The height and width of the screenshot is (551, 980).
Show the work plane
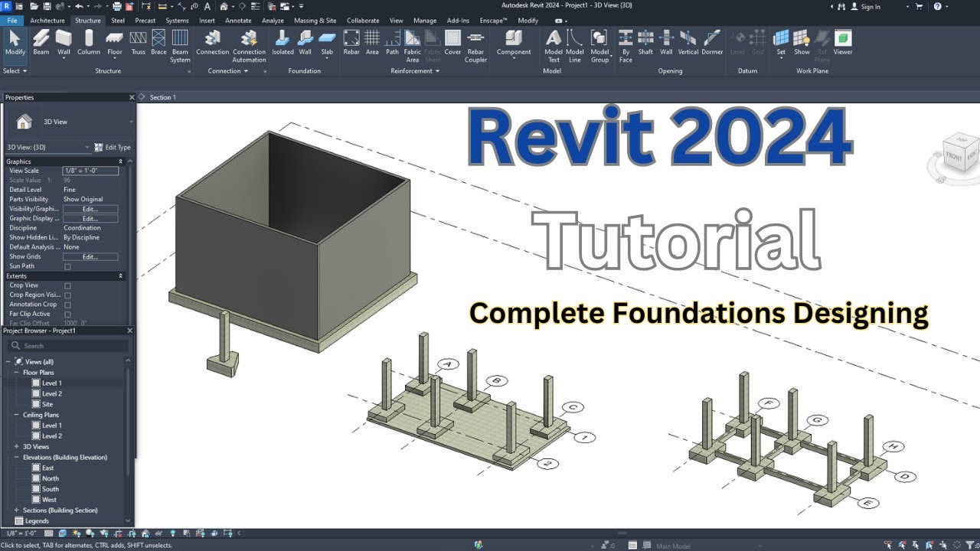click(802, 43)
